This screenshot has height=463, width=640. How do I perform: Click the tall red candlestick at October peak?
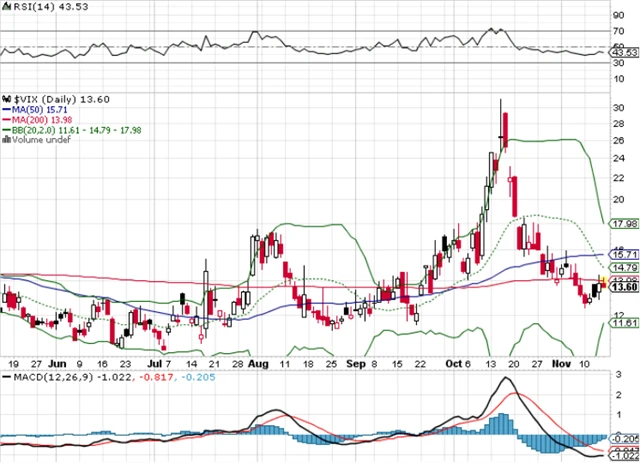[506, 128]
